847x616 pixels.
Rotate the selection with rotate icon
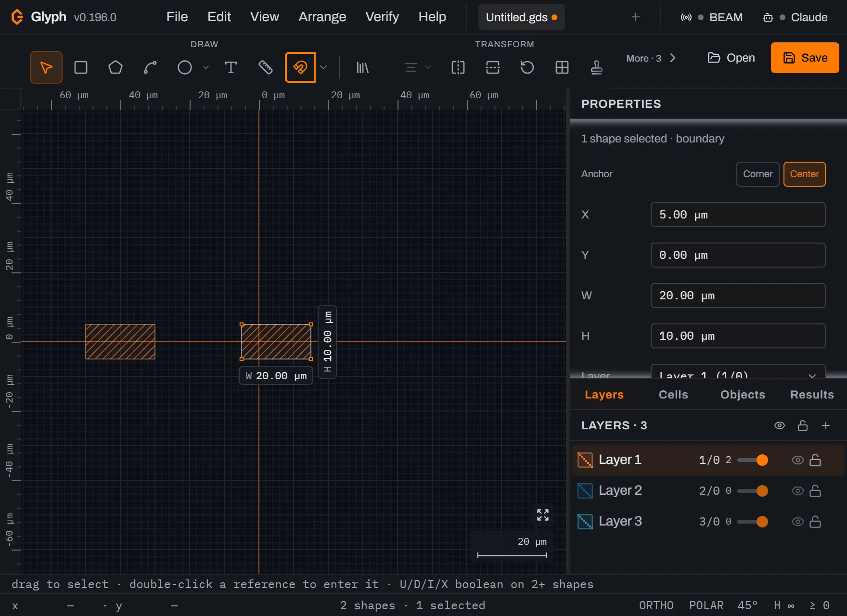[x=527, y=67]
